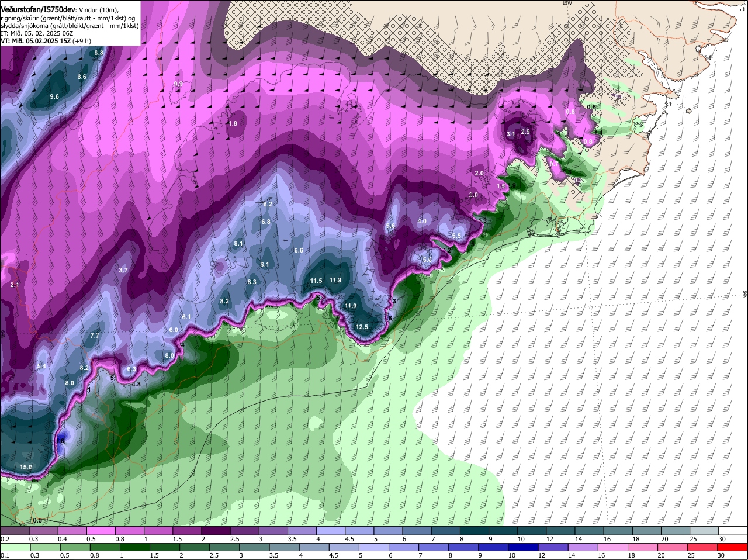This screenshot has height=560, width=748.
Task: Click the 8.3 value label on the map
Action: coord(252,282)
